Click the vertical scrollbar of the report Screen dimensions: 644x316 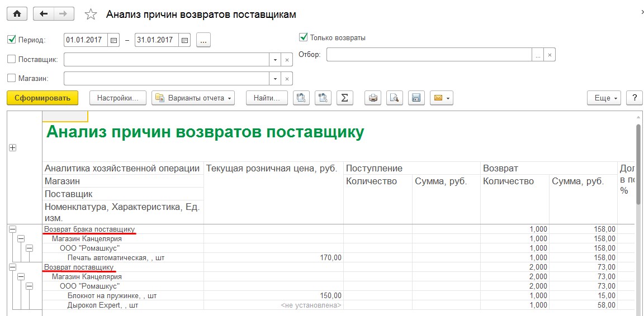coord(638,167)
